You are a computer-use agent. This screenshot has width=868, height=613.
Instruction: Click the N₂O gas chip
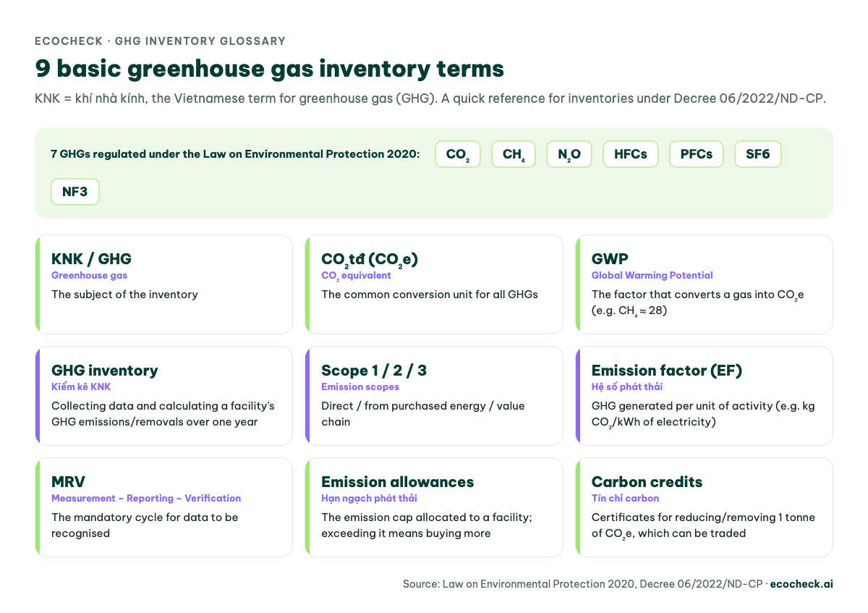[x=569, y=154]
